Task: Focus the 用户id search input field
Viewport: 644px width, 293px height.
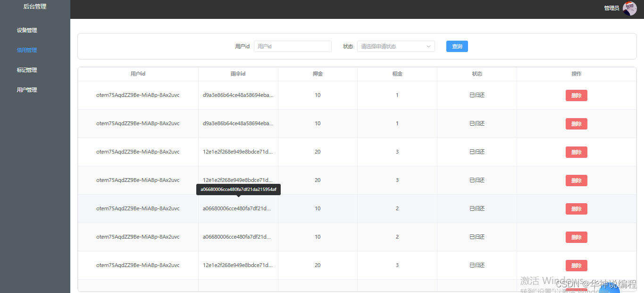Action: [x=293, y=46]
